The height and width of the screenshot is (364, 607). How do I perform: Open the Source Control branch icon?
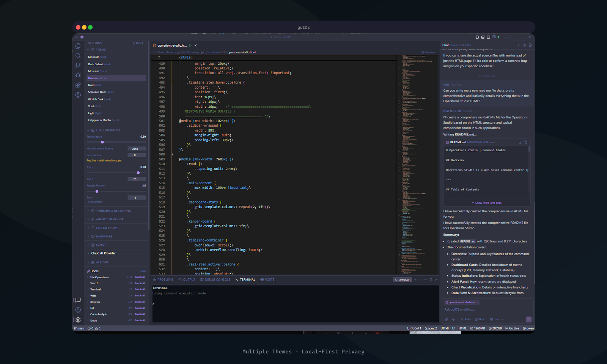tap(78, 66)
